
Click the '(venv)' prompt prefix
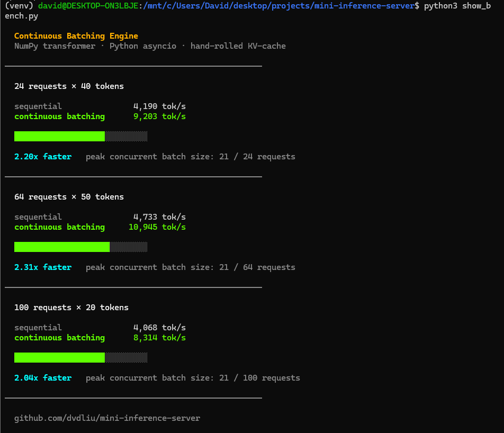(19, 6)
